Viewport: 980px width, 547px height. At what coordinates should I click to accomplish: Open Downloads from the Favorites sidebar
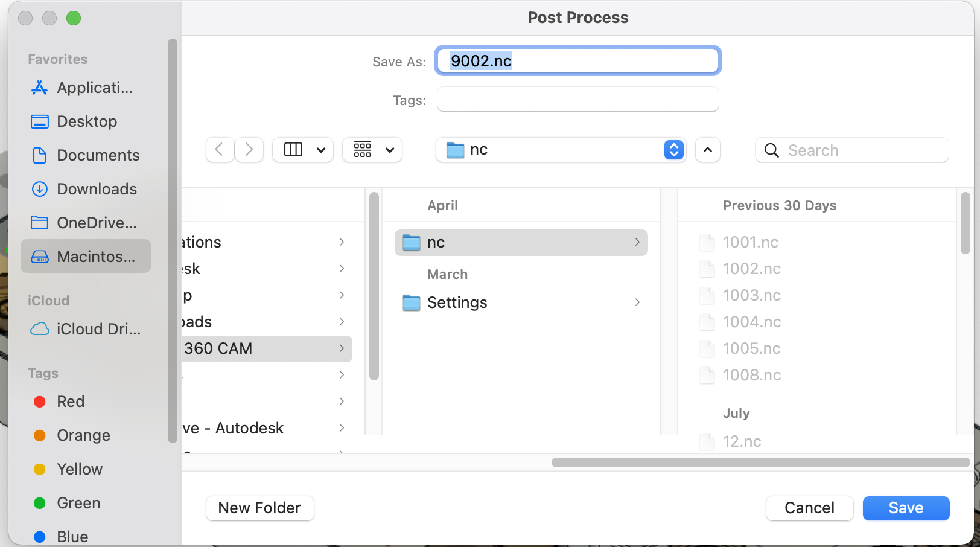(x=96, y=189)
